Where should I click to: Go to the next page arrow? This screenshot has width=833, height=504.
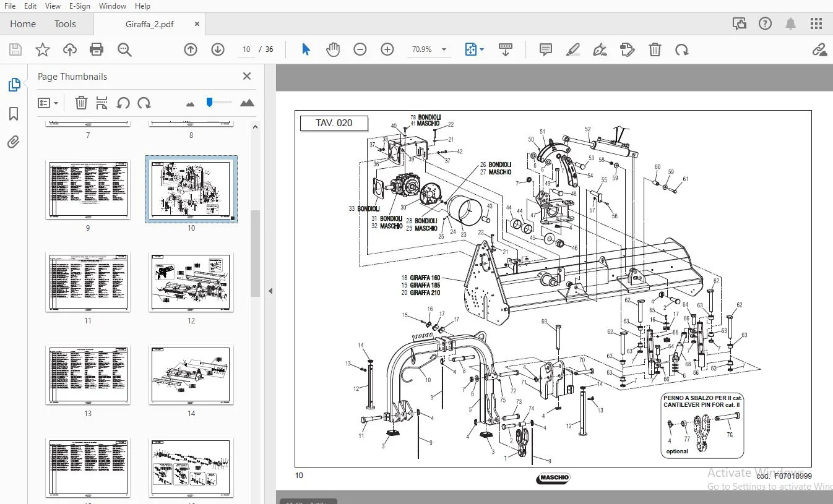(218, 49)
